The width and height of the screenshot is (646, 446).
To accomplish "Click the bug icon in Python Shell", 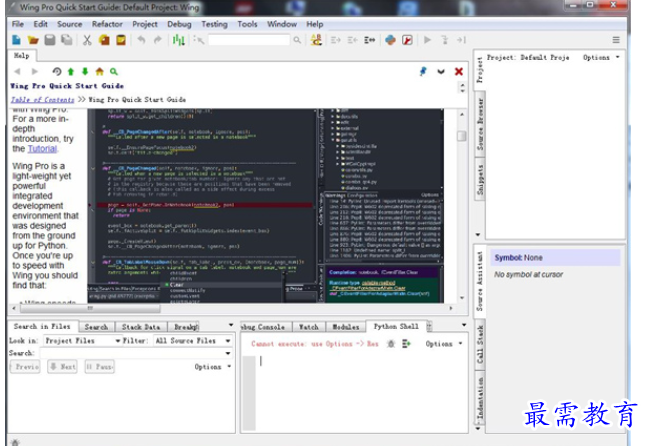I will tap(391, 343).
